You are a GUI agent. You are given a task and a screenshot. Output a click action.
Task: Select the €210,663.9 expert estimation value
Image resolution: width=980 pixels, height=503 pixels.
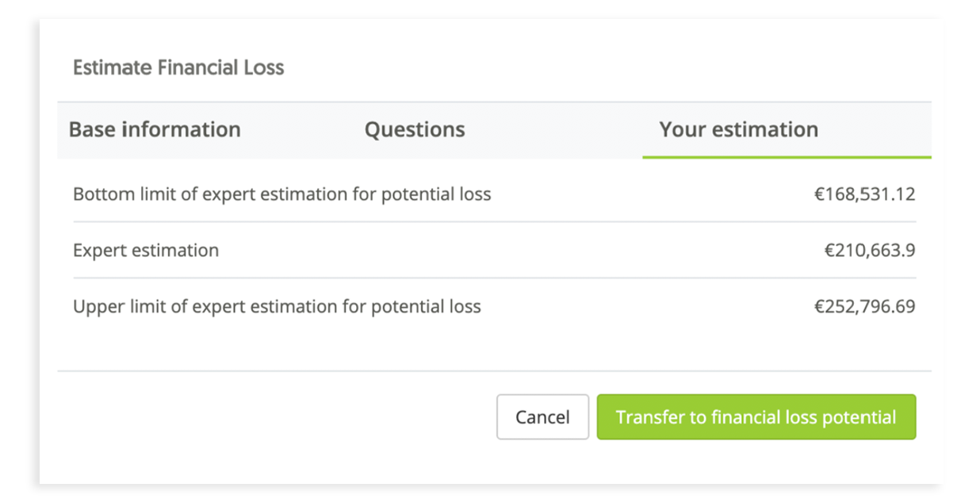[x=870, y=251]
